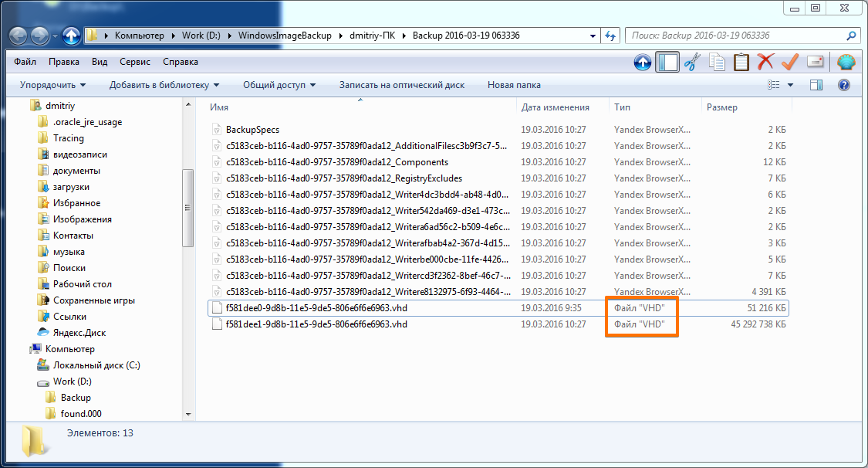This screenshot has height=468, width=868.
Task: Open the Вид menu
Action: 100,62
